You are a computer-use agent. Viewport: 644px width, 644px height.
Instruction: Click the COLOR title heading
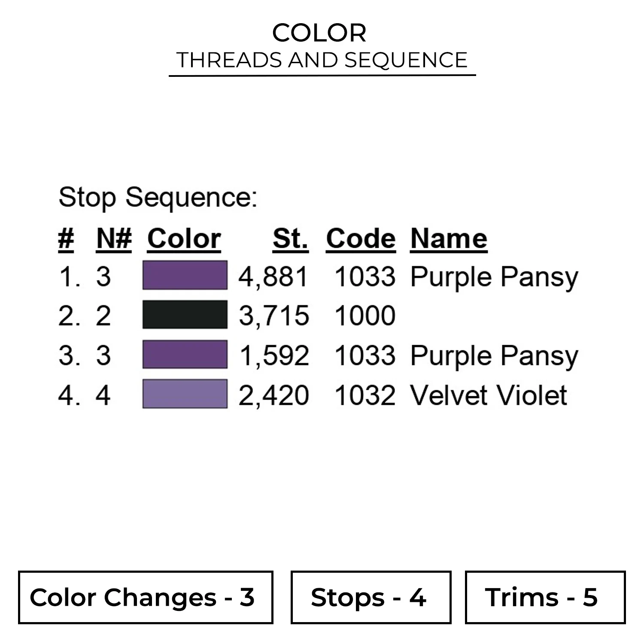tap(319, 33)
